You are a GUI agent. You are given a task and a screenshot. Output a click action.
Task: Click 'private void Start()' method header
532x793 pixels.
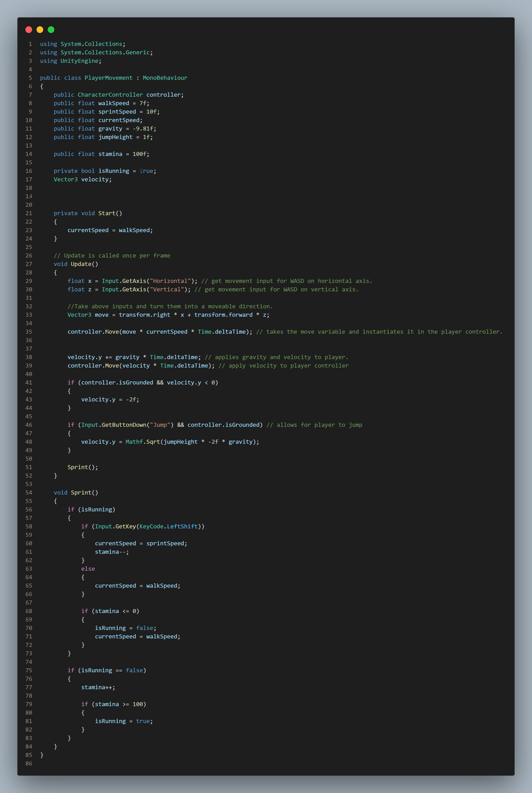click(x=88, y=213)
